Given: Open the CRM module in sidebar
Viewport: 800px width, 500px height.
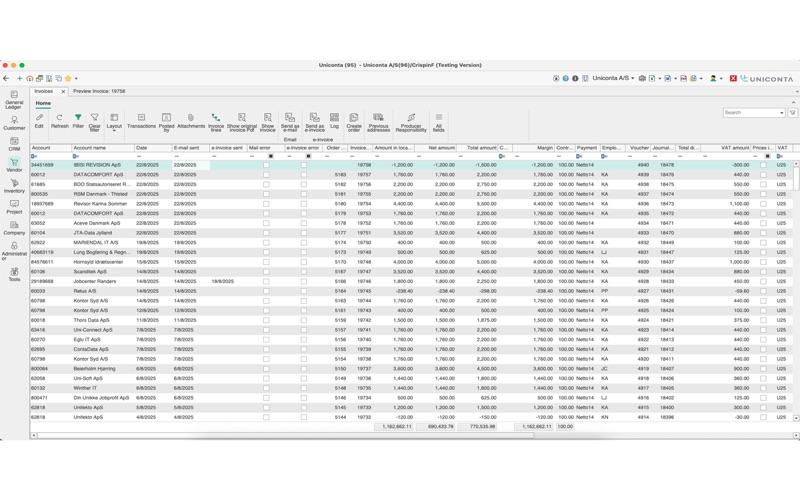Looking at the screenshot, I should click(14, 144).
